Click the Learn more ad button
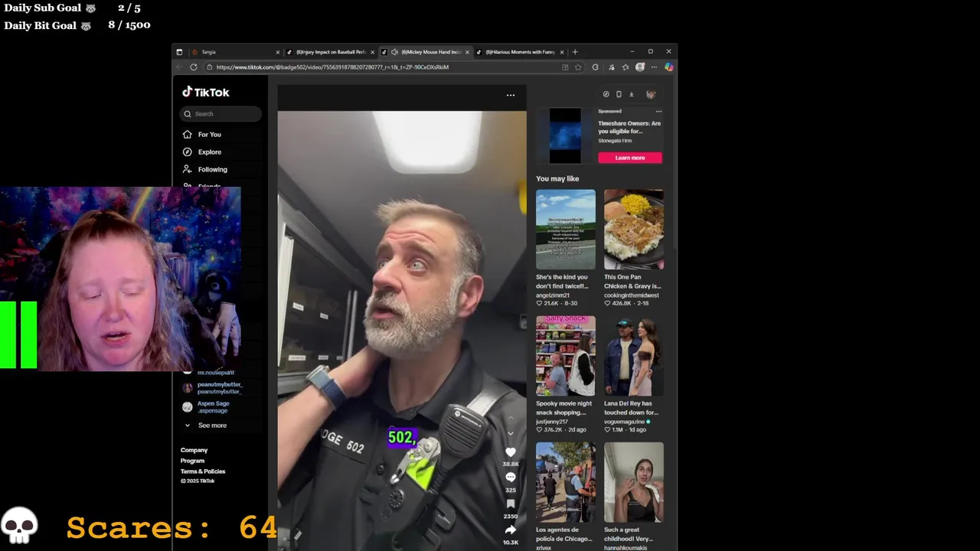The image size is (980, 551). 630,158
